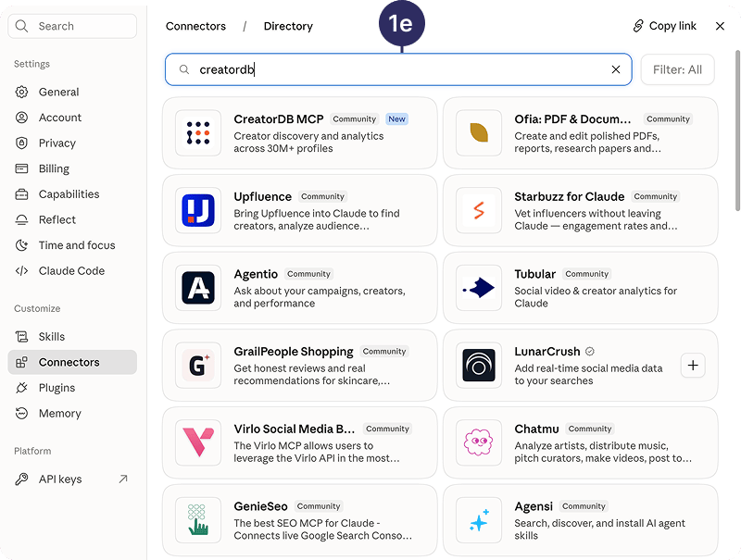Click the Time and focus moon icon
This screenshot has height=560, width=741.
(21, 245)
